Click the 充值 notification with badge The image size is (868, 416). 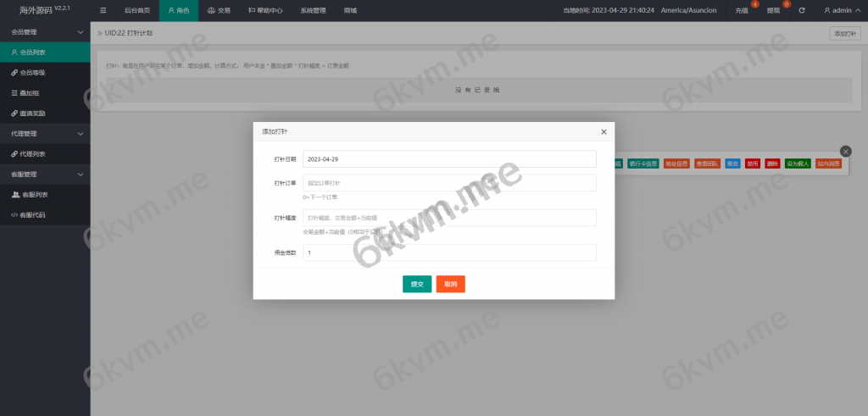pyautogui.click(x=743, y=10)
